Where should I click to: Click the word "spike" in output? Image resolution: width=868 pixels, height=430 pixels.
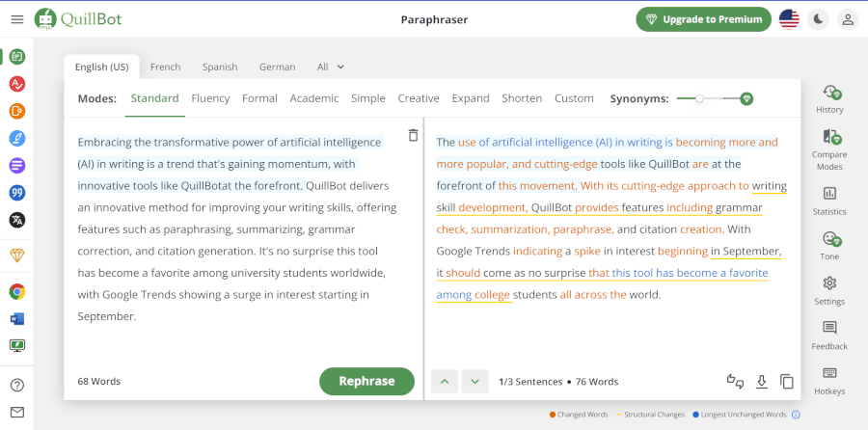click(587, 252)
